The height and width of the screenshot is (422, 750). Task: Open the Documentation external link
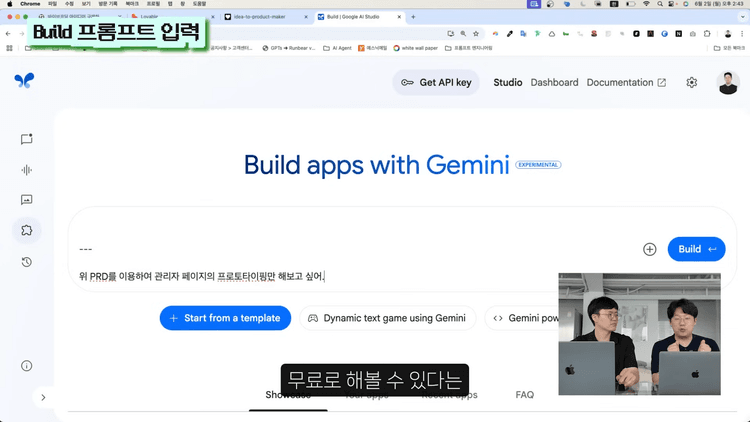pos(626,83)
